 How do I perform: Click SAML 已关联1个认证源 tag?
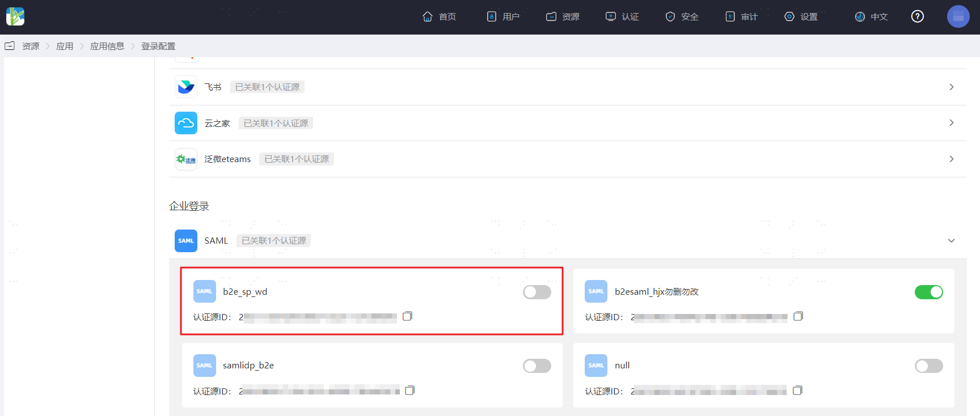(x=274, y=241)
